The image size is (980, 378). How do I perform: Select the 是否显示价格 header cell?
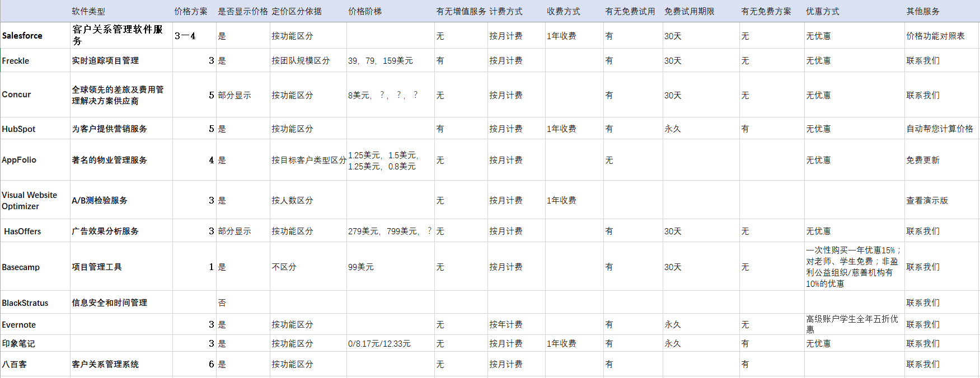click(x=243, y=11)
